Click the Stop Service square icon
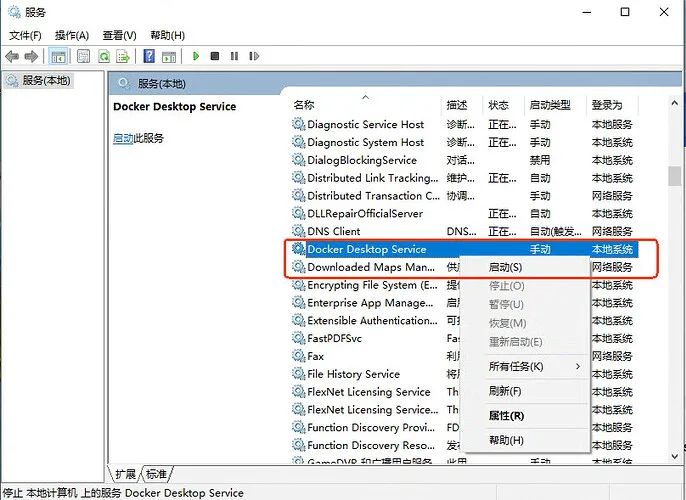The width and height of the screenshot is (686, 500). click(x=215, y=56)
